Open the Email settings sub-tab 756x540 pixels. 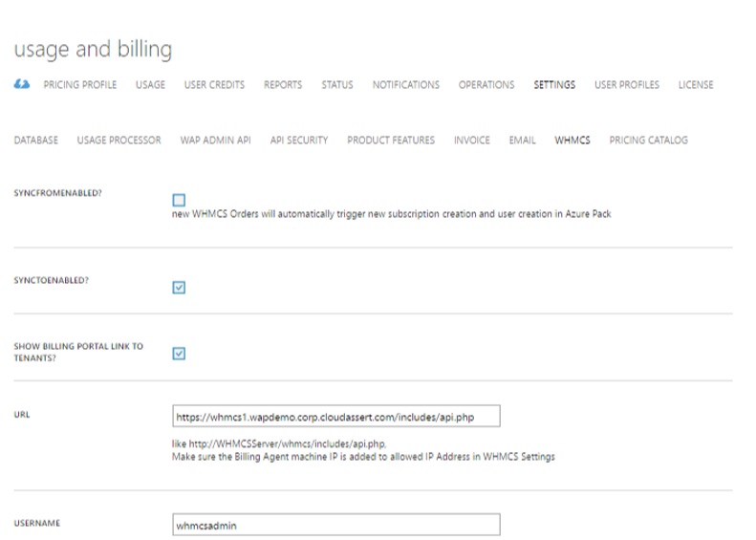(x=522, y=140)
